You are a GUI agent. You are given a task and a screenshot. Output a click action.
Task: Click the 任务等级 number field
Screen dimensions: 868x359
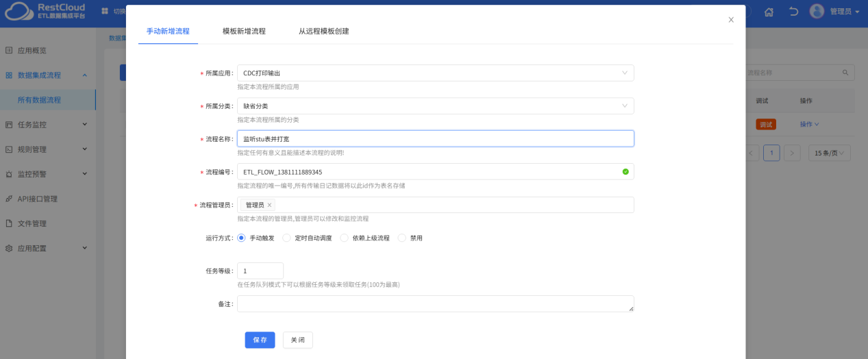(x=260, y=271)
